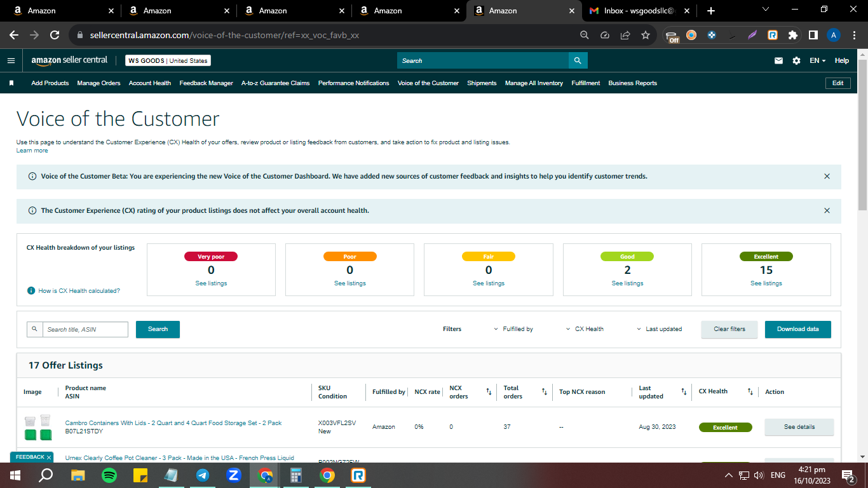Open Add Products in the navigation bar
868x488 pixels.
point(50,83)
